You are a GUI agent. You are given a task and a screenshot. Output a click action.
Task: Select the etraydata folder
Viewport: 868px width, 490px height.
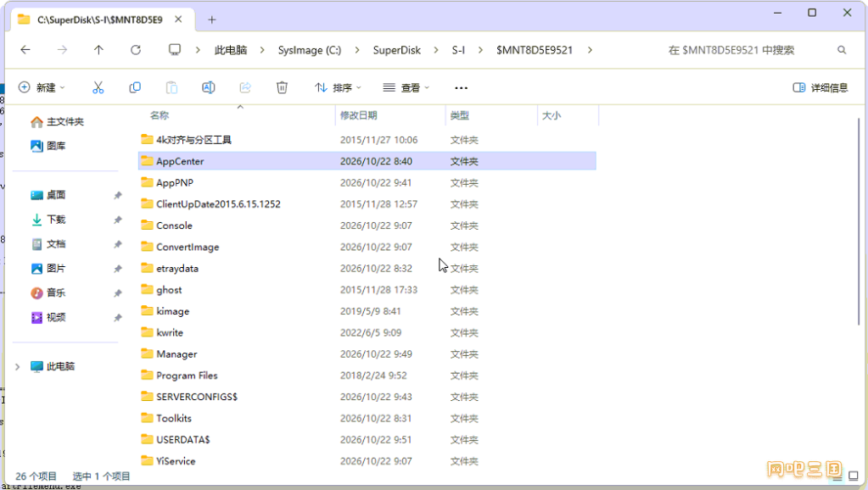[x=367, y=268]
